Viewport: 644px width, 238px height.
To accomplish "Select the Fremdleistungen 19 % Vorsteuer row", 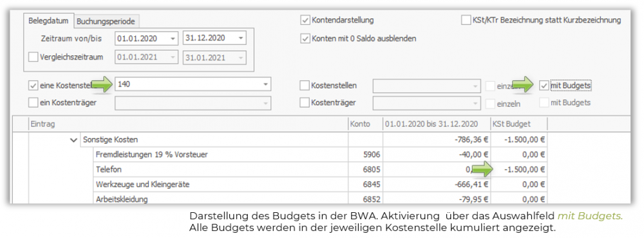I will click(x=321, y=155).
